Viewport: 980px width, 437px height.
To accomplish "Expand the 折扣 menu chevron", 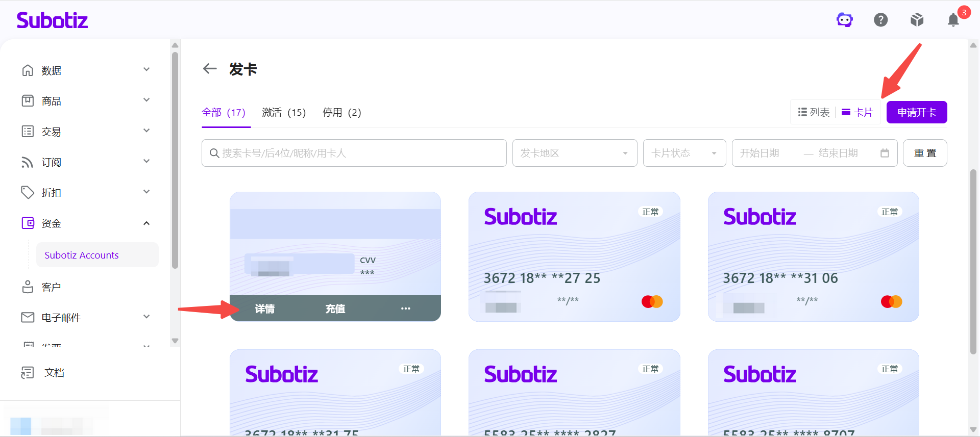I will pos(146,192).
